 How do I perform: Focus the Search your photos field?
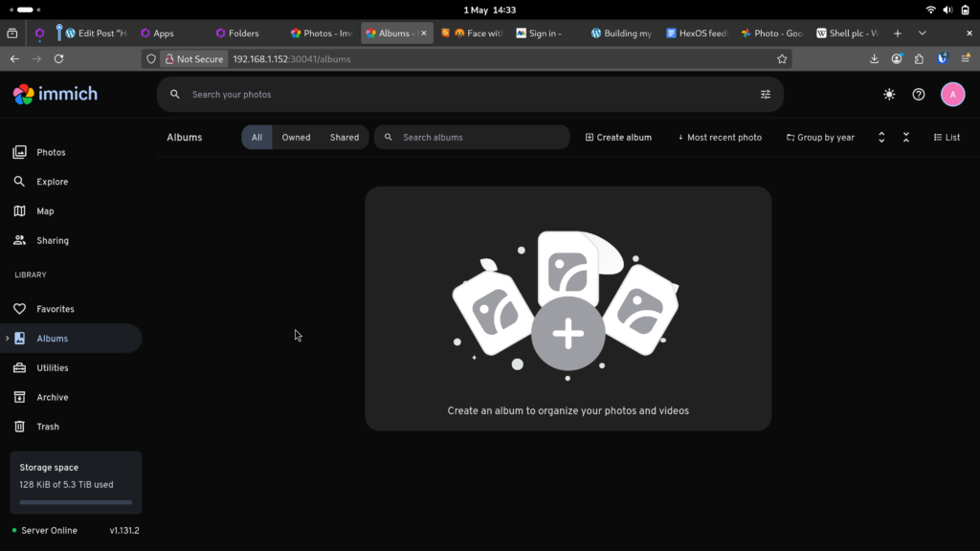point(470,95)
